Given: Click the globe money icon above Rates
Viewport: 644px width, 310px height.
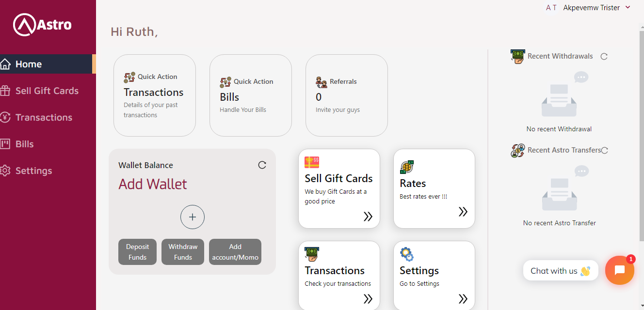Looking at the screenshot, I should tap(407, 167).
